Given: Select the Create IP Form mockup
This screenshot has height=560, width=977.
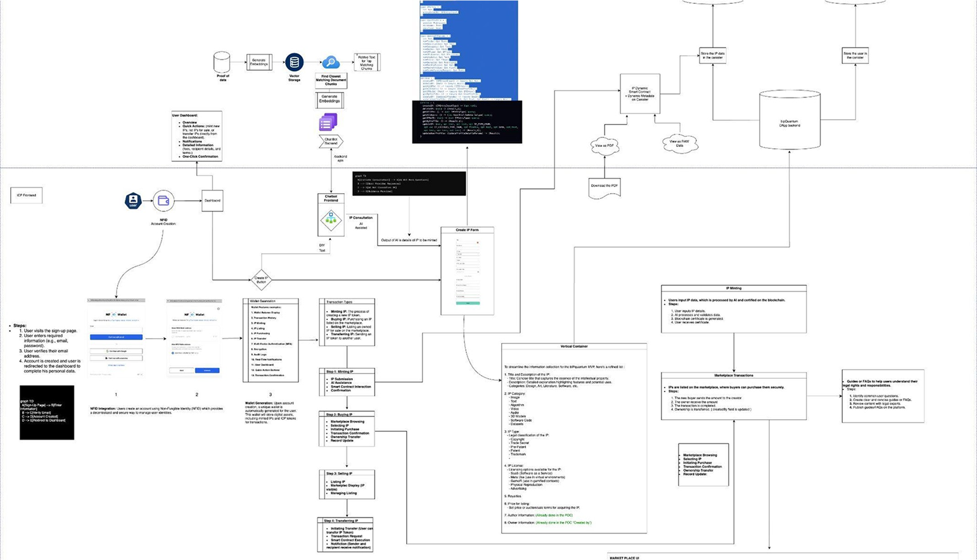Looking at the screenshot, I should [x=468, y=270].
